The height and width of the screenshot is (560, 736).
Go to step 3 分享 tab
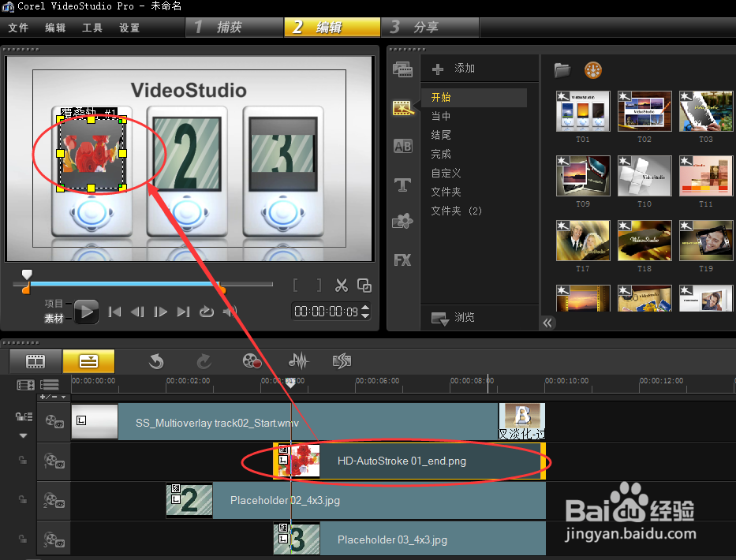coord(430,28)
